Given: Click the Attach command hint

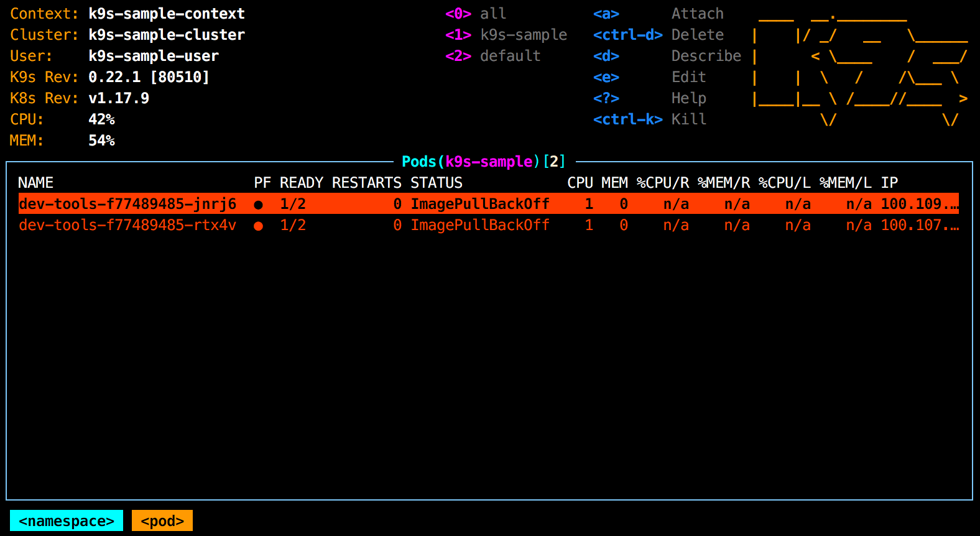Looking at the screenshot, I should [698, 14].
